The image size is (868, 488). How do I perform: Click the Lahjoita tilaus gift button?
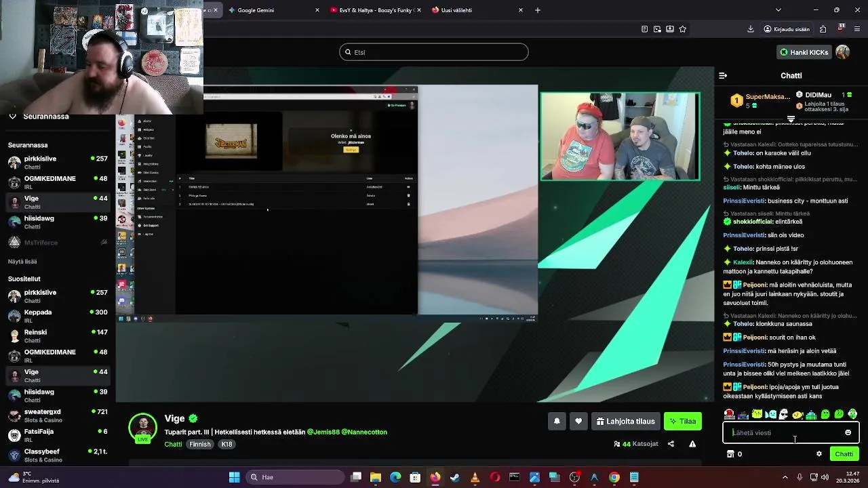(x=626, y=422)
